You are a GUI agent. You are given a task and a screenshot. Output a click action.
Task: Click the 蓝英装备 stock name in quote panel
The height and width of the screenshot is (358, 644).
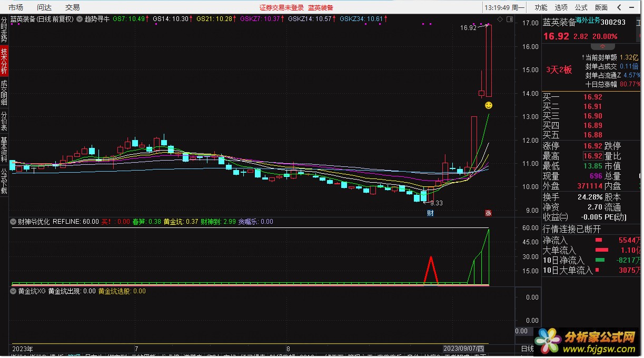tap(559, 23)
